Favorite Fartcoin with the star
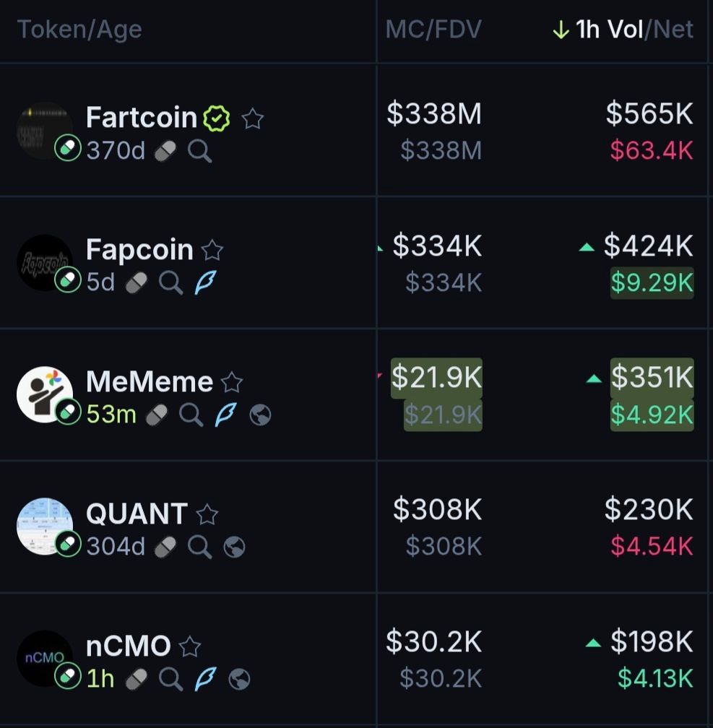 252,118
